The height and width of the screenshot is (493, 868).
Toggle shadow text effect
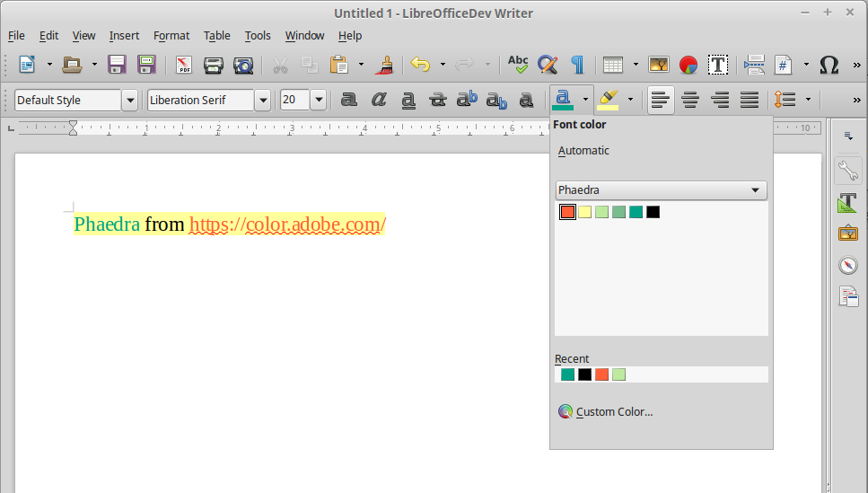coord(526,100)
